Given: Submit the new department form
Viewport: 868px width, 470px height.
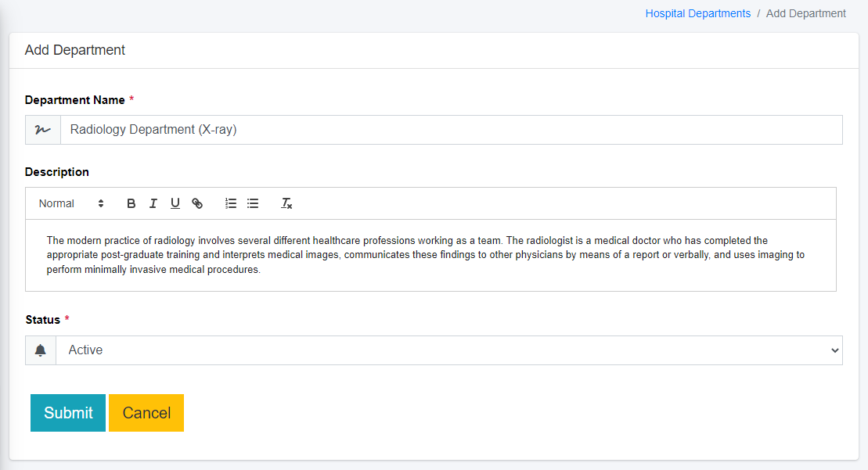Looking at the screenshot, I should [68, 413].
